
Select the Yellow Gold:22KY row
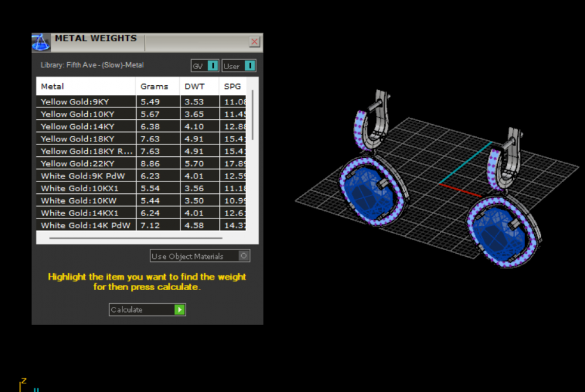pos(78,164)
